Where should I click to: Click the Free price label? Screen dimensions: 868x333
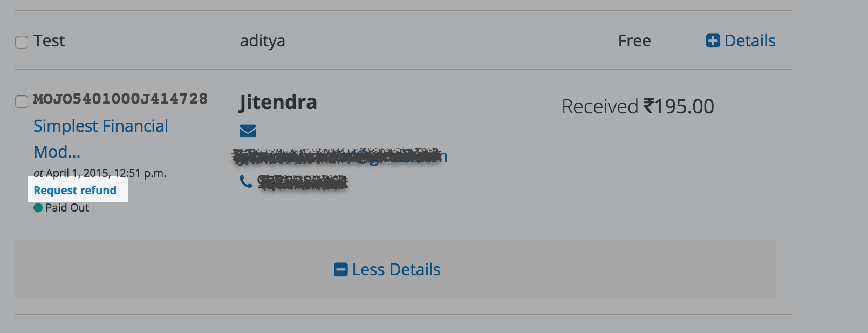coord(634,41)
